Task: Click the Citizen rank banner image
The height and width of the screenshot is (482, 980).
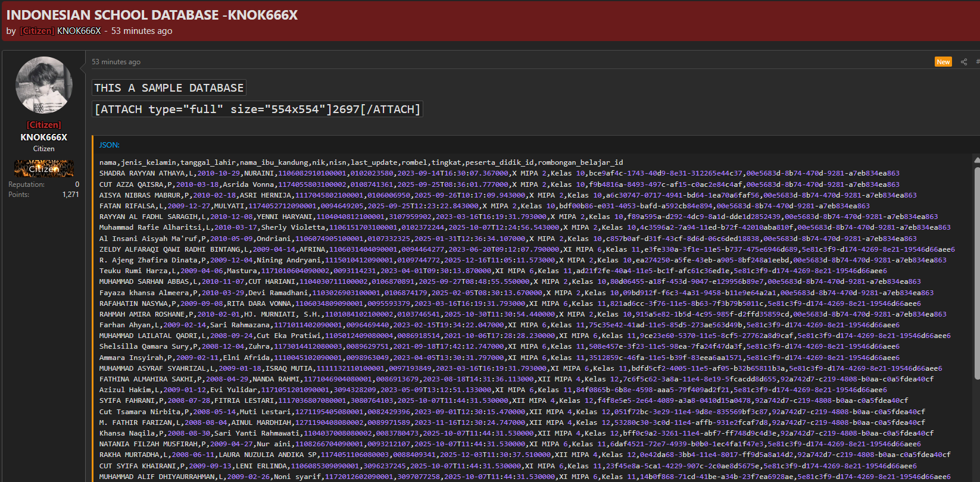Action: (44, 168)
